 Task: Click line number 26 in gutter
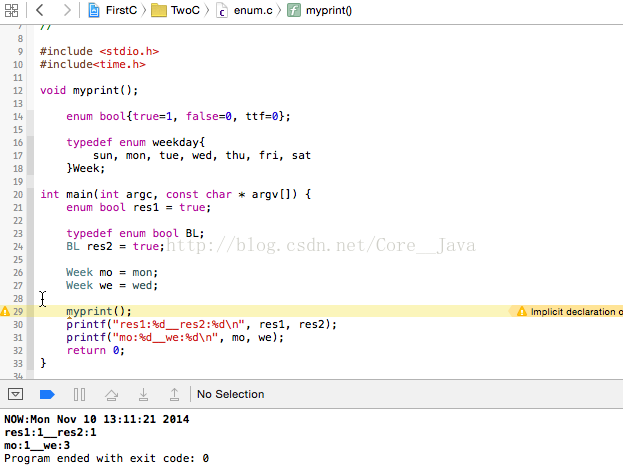click(18, 273)
